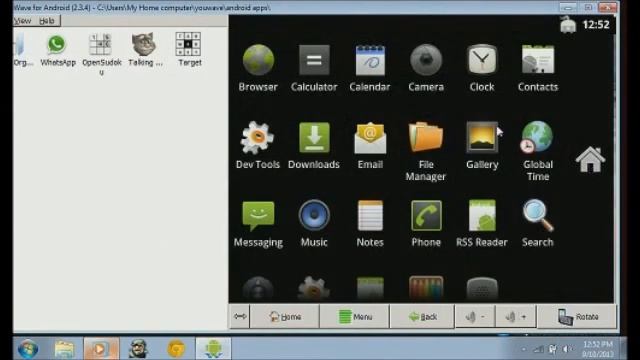The width and height of the screenshot is (640, 360).
Task: Open the bookshelf app in bottom row
Action: coord(426,289)
